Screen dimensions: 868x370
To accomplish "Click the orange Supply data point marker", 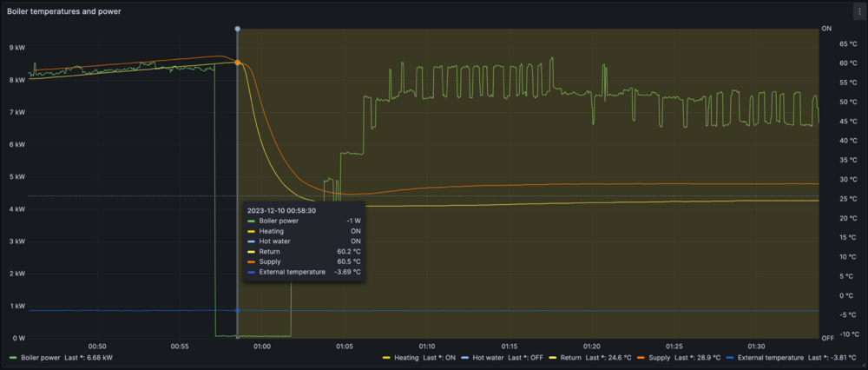I will click(238, 63).
